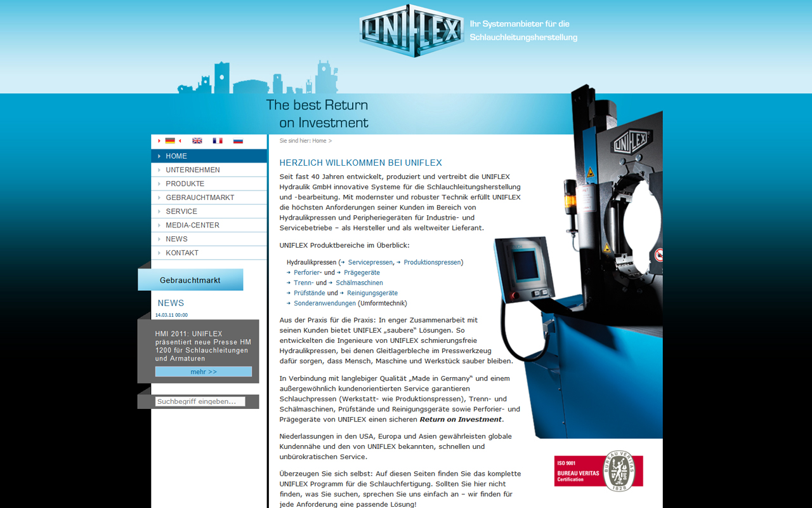The height and width of the screenshot is (508, 812).
Task: Click the bold 'Return on Investment' text
Action: (461, 419)
